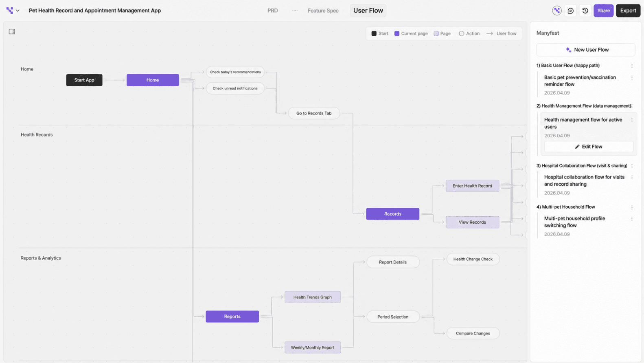Click the light purple Page legend swatch
The height and width of the screenshot is (363, 644).
click(x=436, y=33)
